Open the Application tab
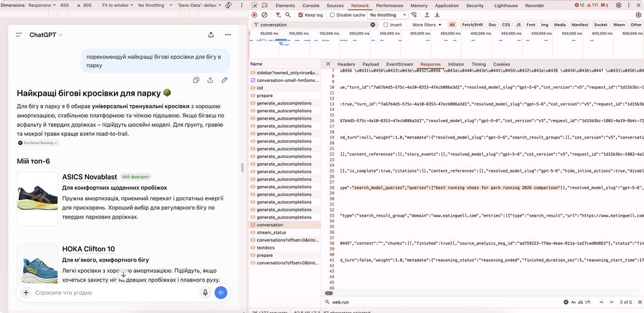 [447, 5]
